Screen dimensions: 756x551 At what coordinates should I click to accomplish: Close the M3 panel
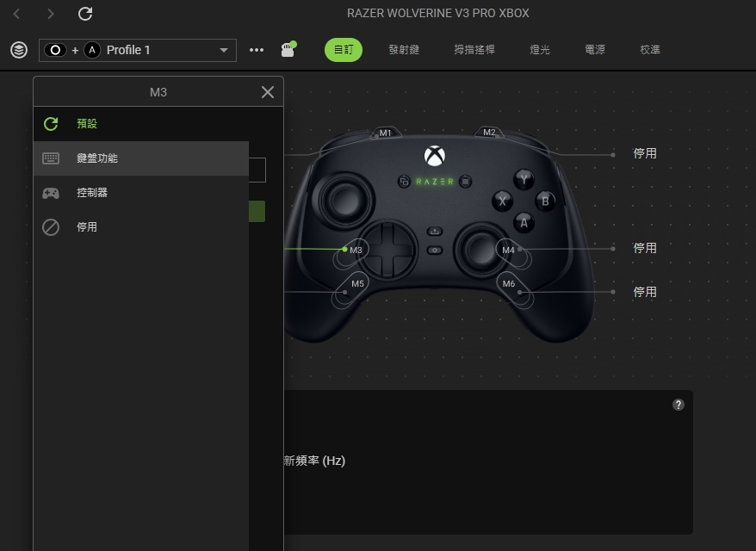click(x=268, y=92)
